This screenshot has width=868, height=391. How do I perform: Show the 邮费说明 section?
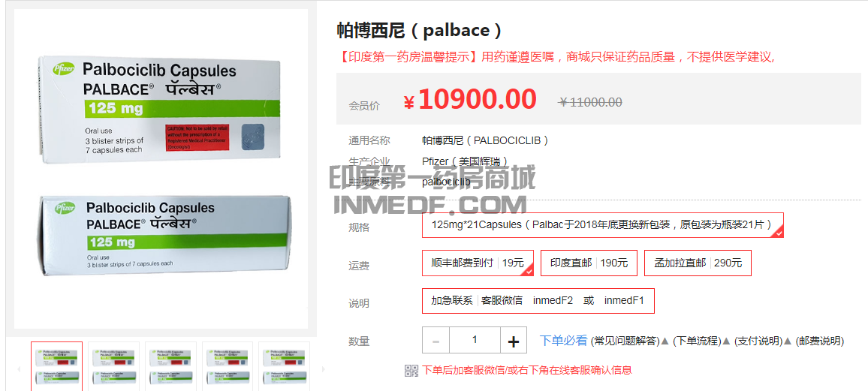coord(820,341)
